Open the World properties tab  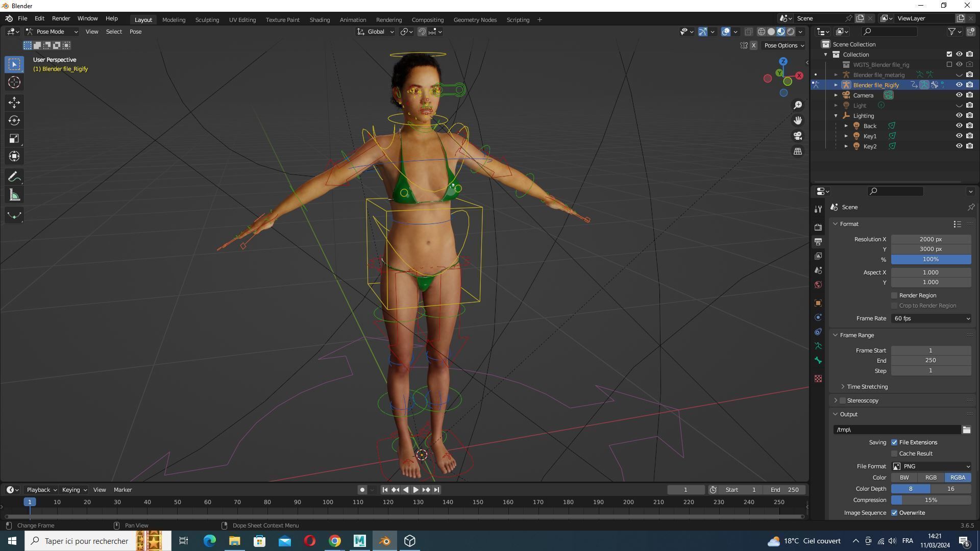(x=818, y=285)
